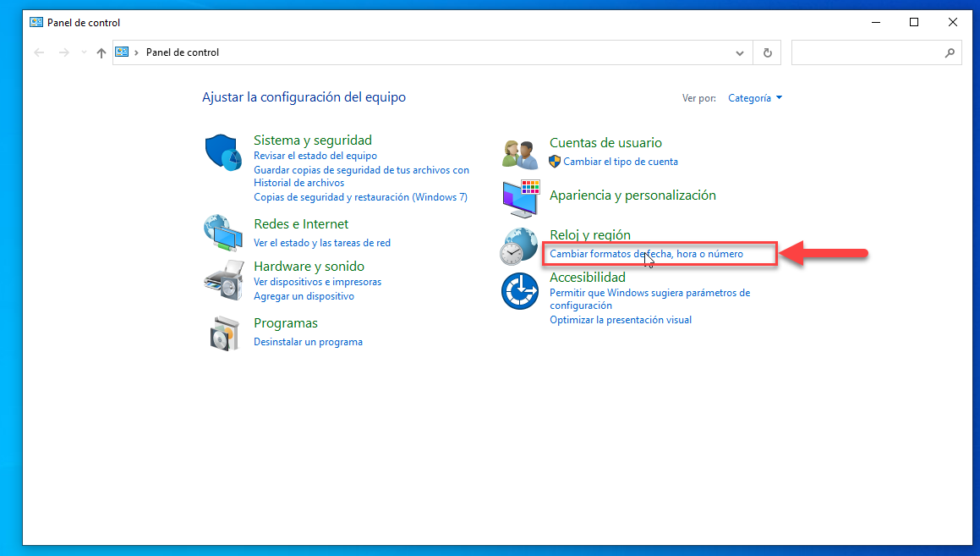The width and height of the screenshot is (980, 556).
Task: Open Hardware y sonido category
Action: [x=309, y=267]
